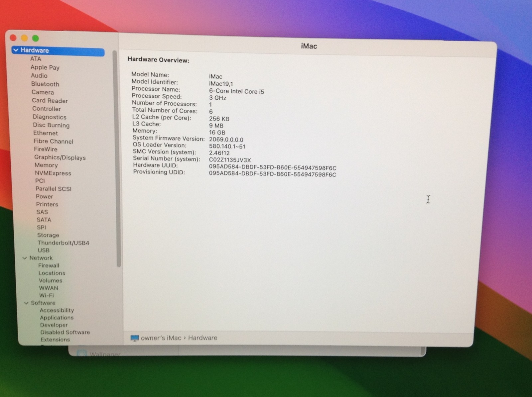The width and height of the screenshot is (532, 397).
Task: Open the Apple Pay hardware entry
Action: (x=45, y=67)
